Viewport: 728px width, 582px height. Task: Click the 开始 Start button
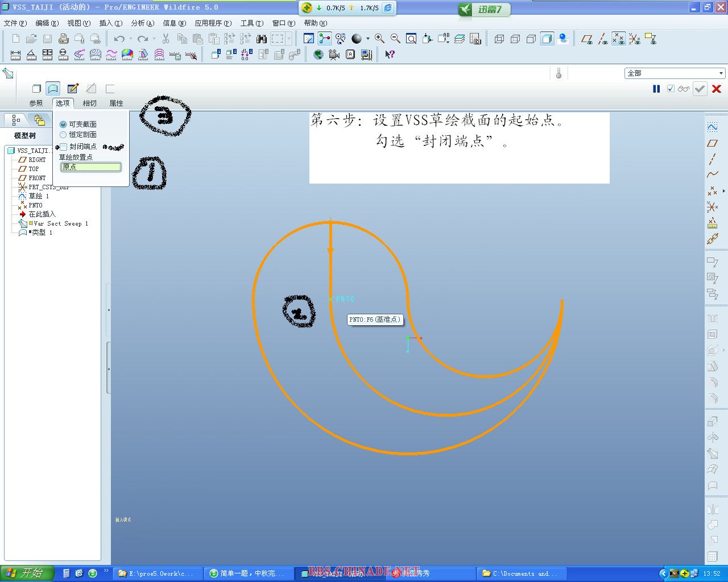pyautogui.click(x=27, y=573)
